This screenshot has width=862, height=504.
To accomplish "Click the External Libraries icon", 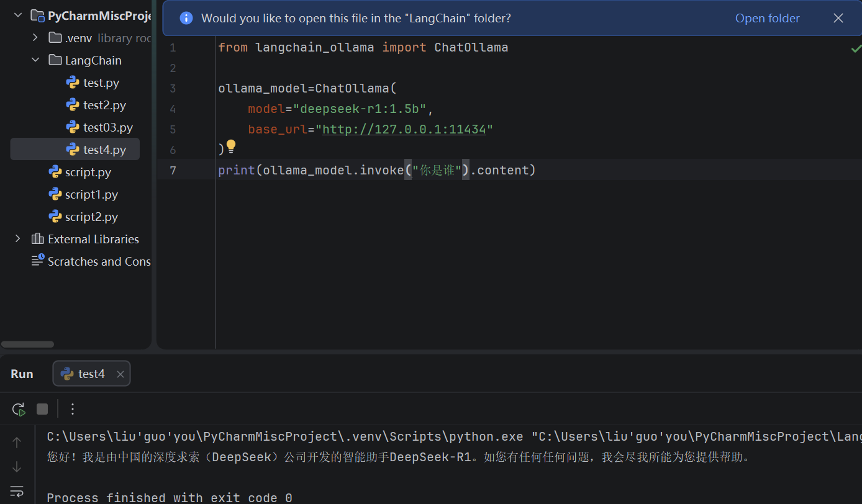I will coord(38,239).
